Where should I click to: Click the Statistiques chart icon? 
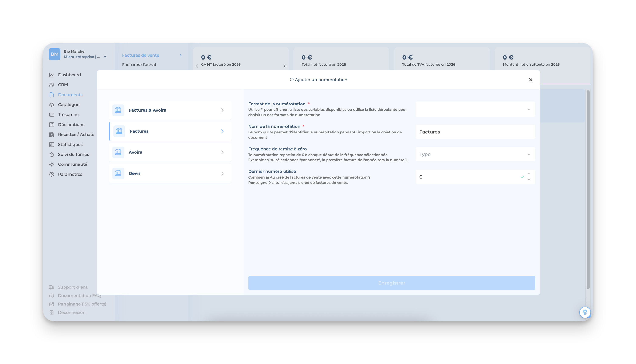coord(52,144)
